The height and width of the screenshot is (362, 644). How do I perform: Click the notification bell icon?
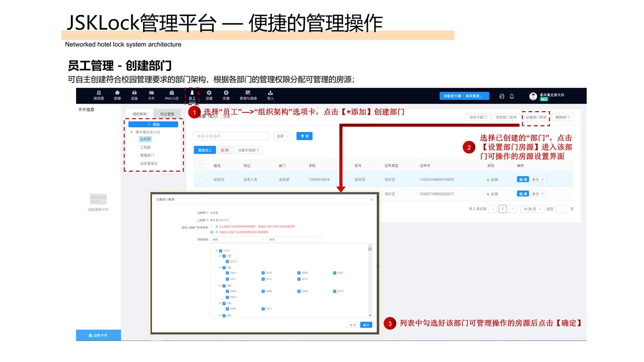tap(511, 96)
